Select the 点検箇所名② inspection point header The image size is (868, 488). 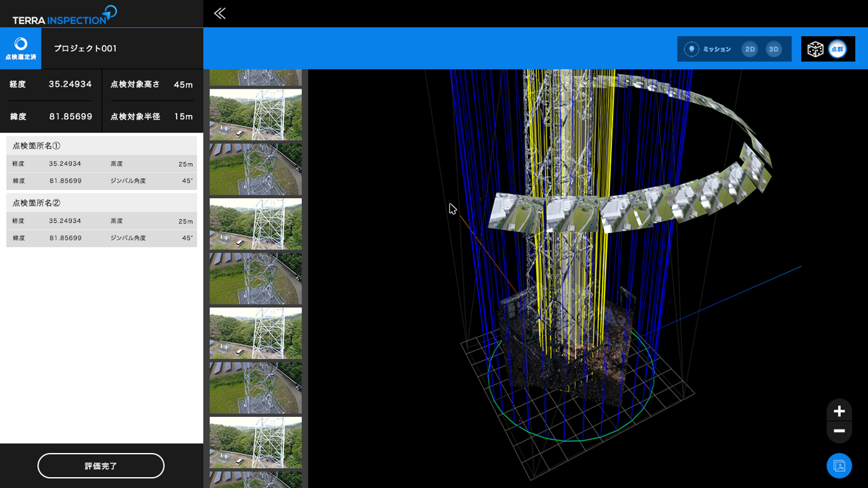pos(101,203)
